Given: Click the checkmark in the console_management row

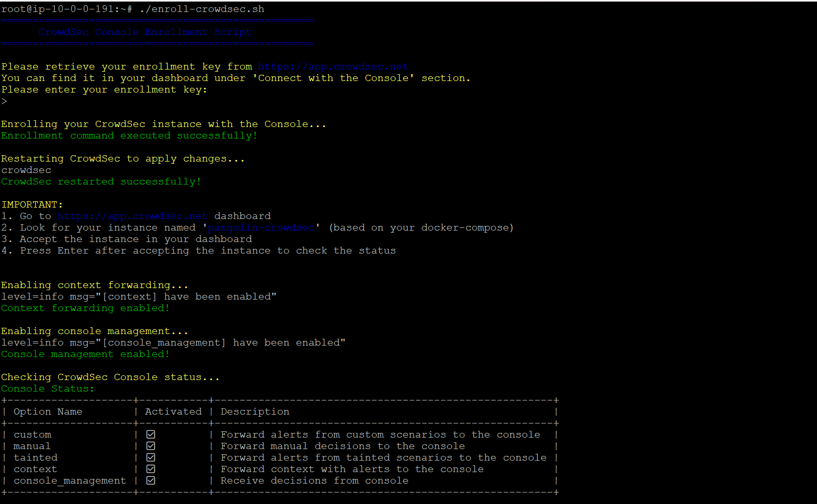Looking at the screenshot, I should 151,480.
